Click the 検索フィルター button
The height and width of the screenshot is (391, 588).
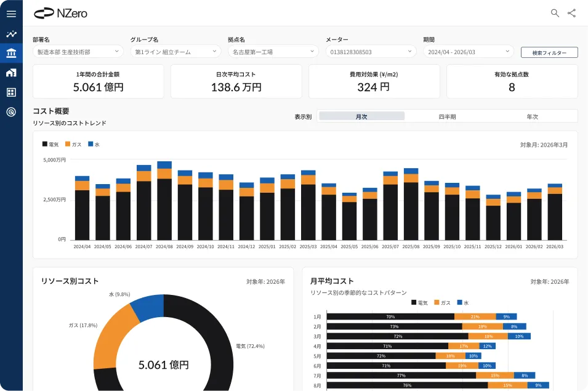549,53
